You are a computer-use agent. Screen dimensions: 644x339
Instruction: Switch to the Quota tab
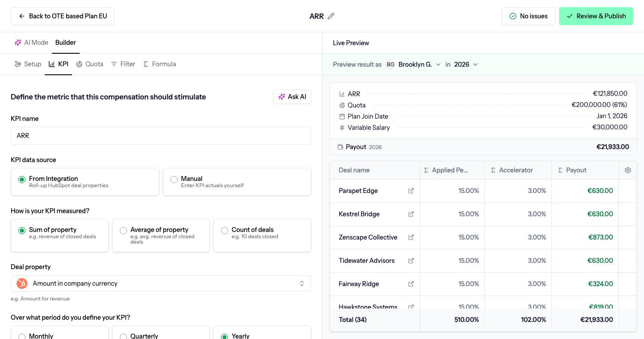[89, 64]
